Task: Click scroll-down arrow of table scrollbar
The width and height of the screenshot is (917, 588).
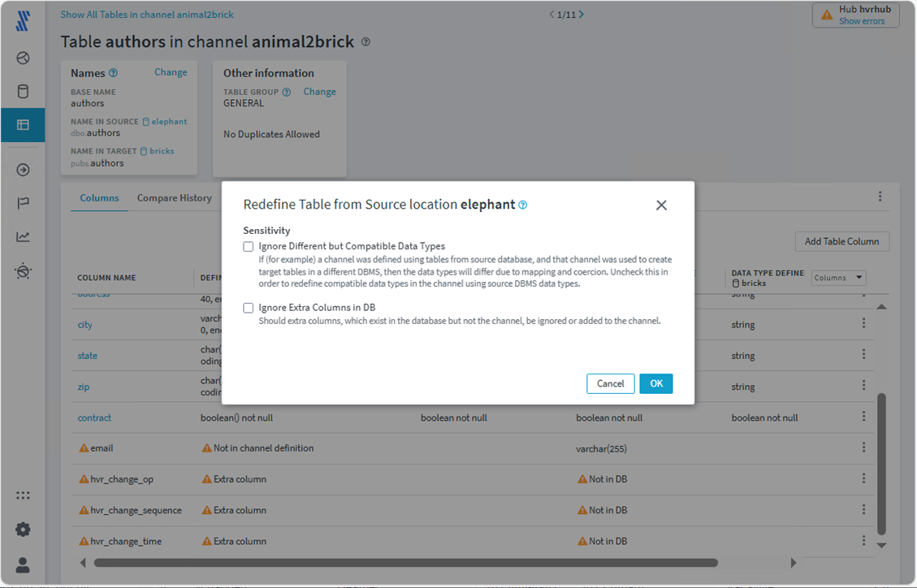Action: tap(881, 545)
